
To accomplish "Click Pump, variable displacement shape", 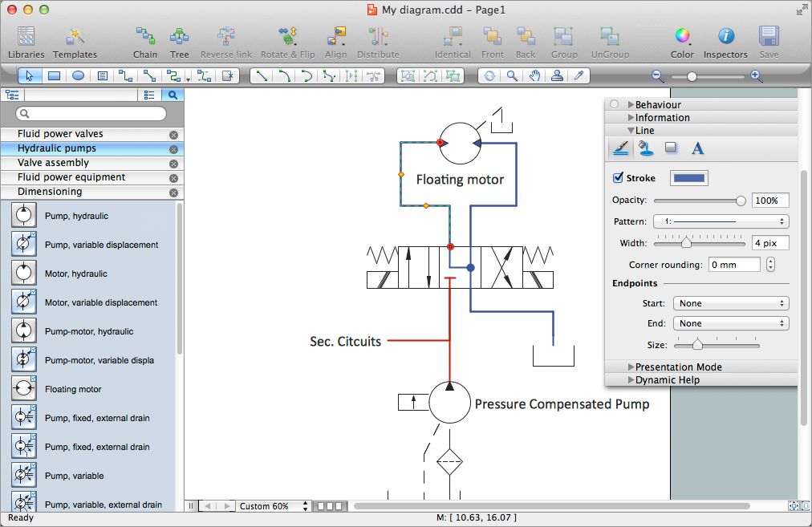I will [101, 245].
